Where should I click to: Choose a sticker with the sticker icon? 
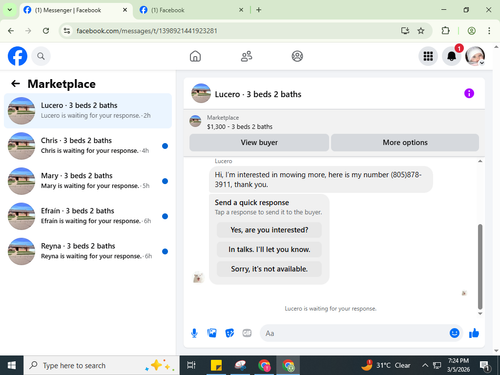pyautogui.click(x=229, y=333)
